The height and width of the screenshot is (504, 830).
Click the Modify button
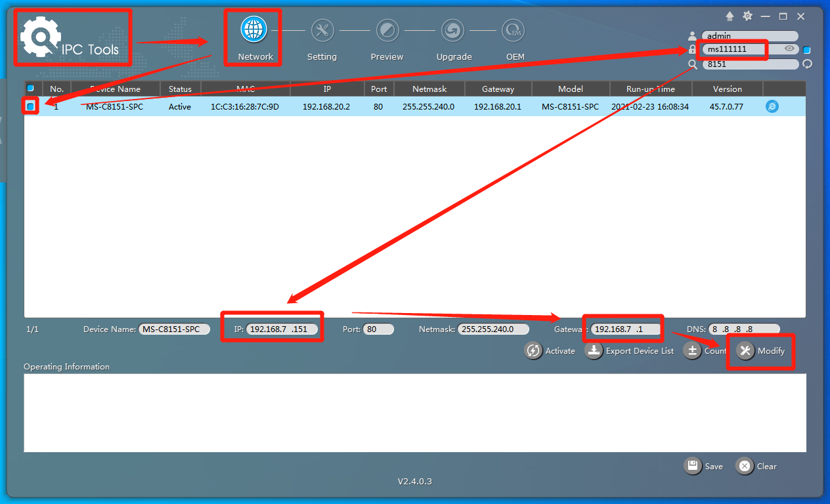[x=760, y=351]
